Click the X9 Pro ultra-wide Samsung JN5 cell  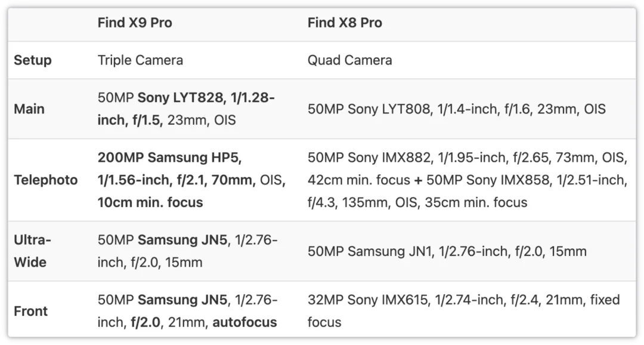(x=187, y=251)
